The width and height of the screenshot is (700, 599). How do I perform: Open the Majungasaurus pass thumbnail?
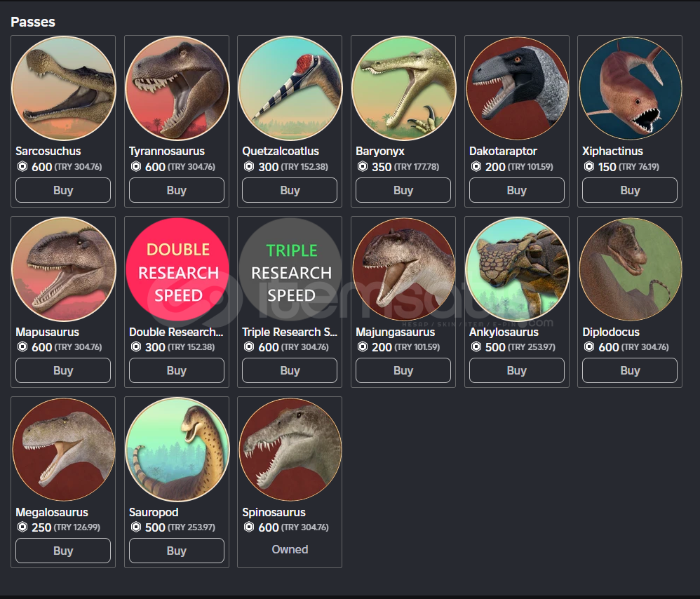[x=403, y=269]
